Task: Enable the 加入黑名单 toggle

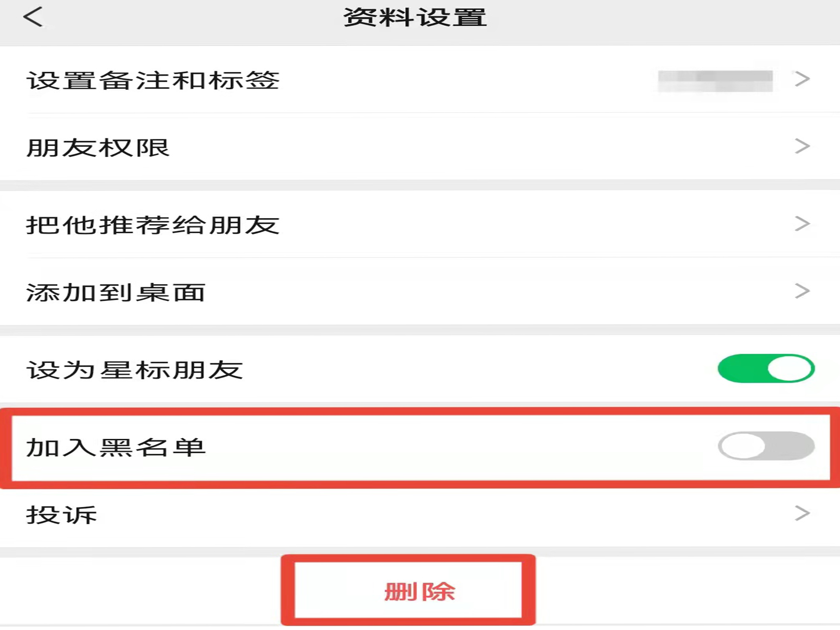Action: [766, 446]
